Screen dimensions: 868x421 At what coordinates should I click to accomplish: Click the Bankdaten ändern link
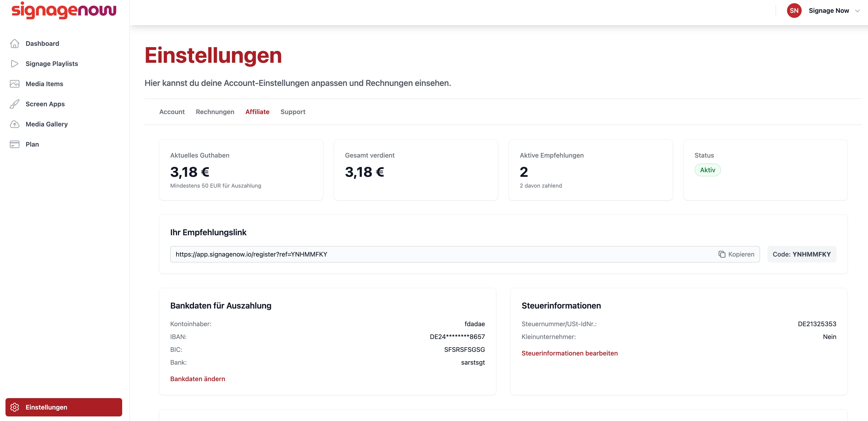click(x=197, y=379)
